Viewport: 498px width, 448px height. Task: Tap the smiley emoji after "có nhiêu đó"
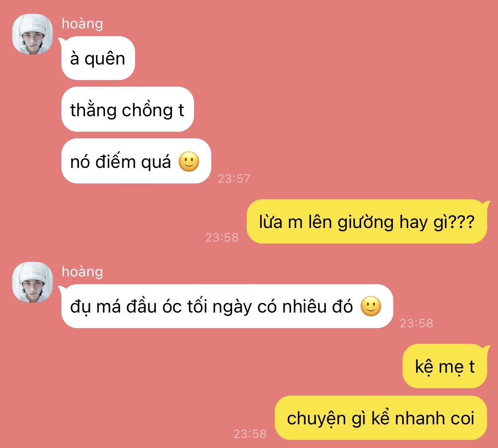371,307
